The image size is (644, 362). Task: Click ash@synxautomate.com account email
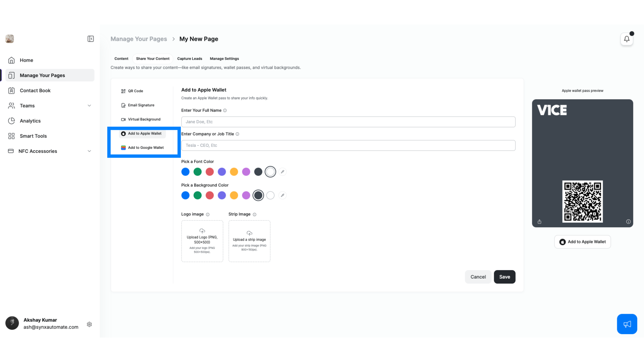tap(51, 327)
